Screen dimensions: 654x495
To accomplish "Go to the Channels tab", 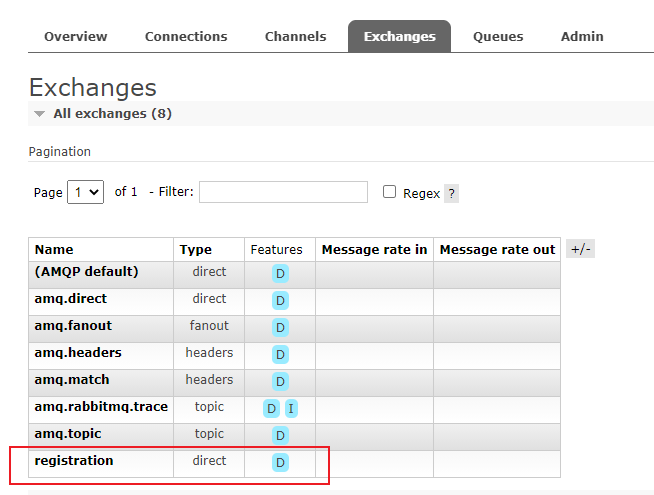I will 295,37.
